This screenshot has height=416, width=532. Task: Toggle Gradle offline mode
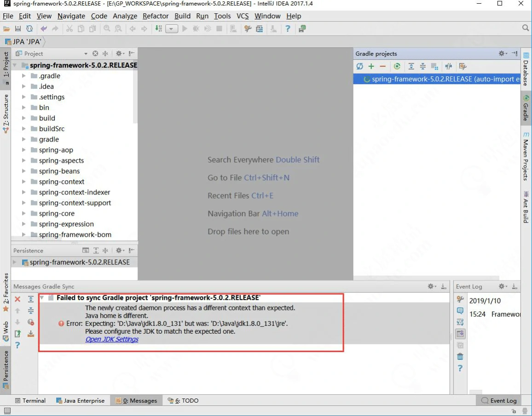point(448,67)
